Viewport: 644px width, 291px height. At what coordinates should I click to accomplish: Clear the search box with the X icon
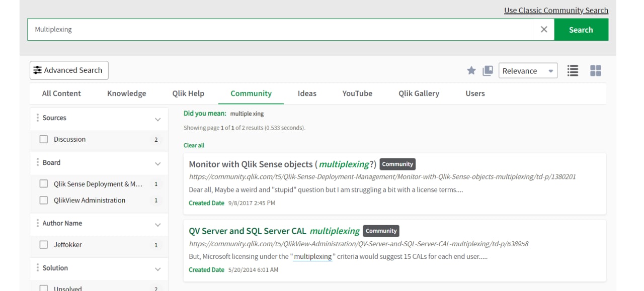click(544, 30)
